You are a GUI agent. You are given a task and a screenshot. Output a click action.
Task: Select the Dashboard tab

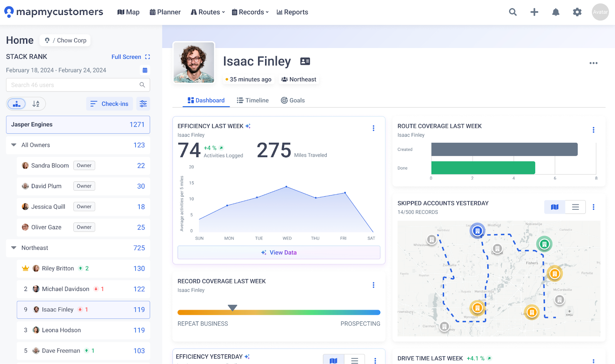pos(206,100)
